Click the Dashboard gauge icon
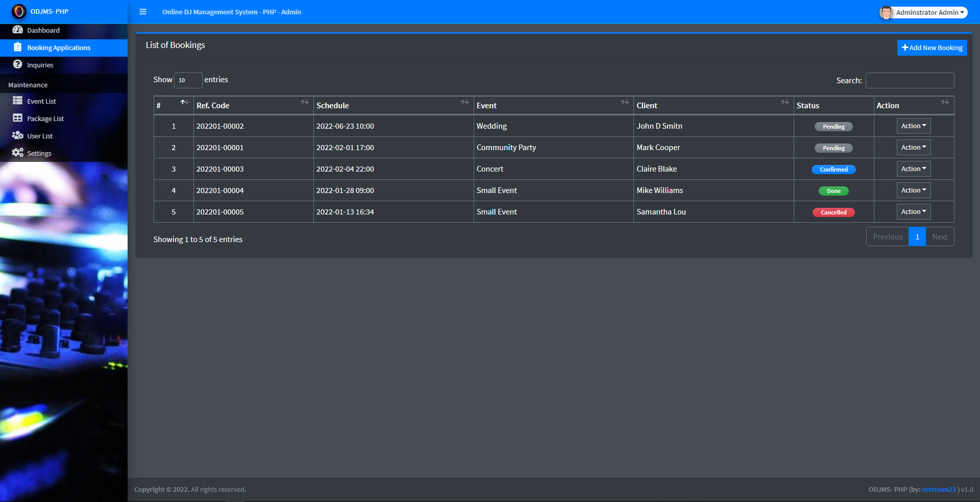The image size is (980, 502). (18, 30)
